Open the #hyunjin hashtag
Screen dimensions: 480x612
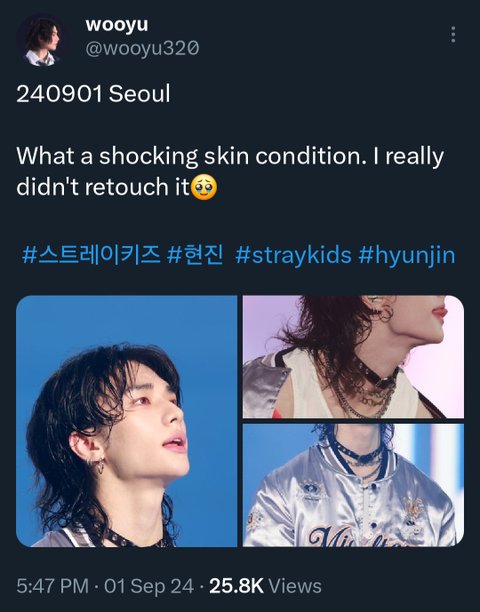point(407,256)
